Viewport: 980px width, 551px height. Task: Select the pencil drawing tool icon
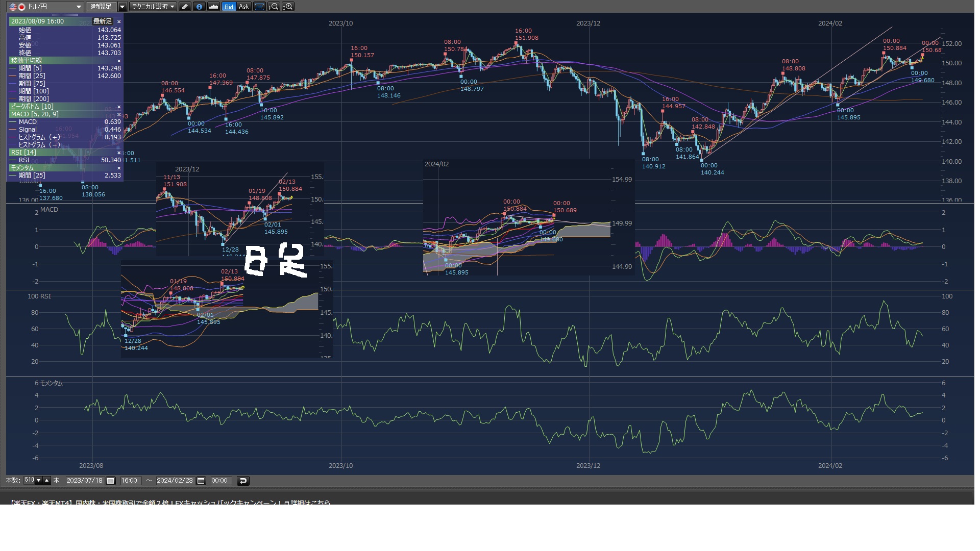(x=185, y=7)
